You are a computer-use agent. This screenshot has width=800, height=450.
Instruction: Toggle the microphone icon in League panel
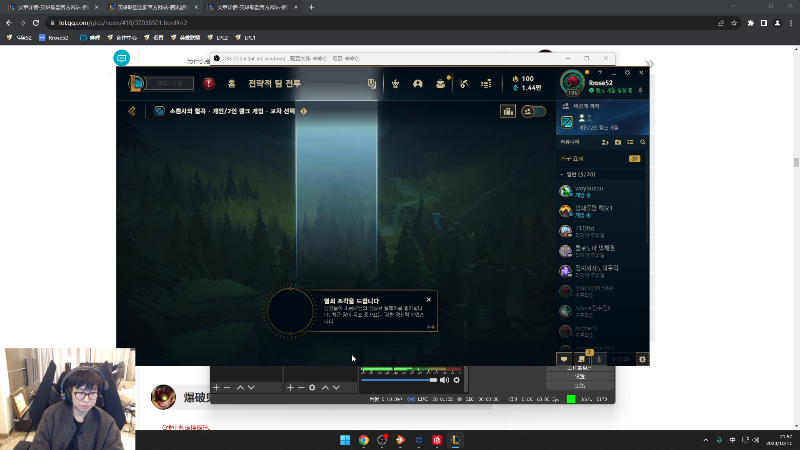click(x=599, y=359)
